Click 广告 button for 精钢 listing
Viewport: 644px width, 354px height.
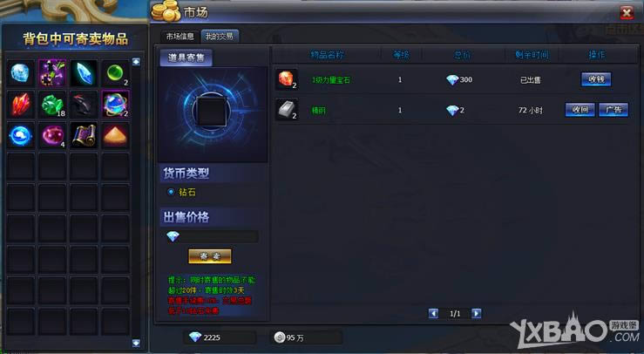pos(613,110)
